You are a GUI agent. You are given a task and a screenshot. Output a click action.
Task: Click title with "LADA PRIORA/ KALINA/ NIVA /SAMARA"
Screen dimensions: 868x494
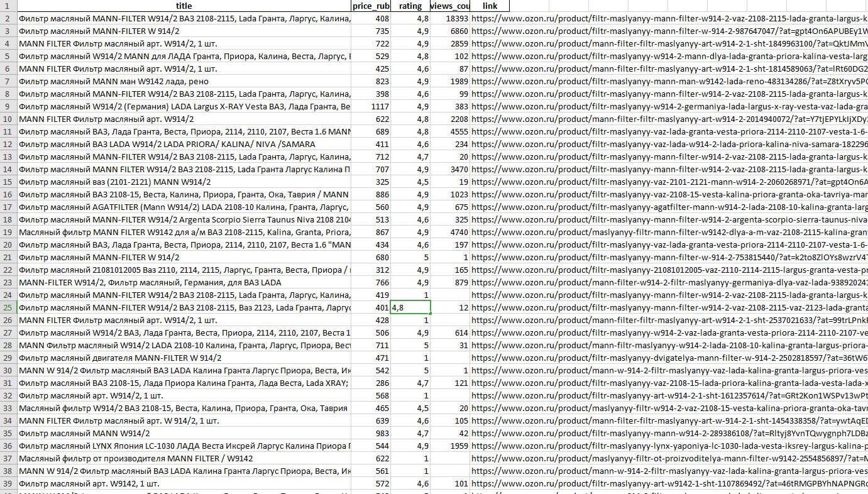167,144
